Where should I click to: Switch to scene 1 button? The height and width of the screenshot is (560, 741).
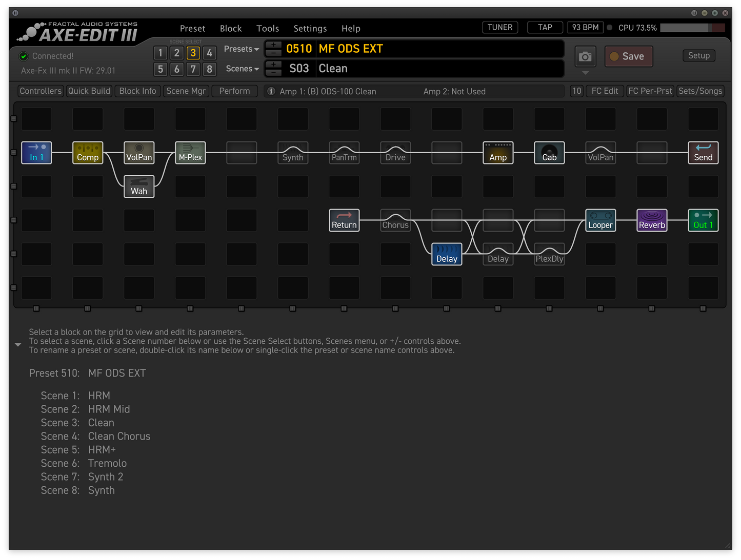(161, 53)
